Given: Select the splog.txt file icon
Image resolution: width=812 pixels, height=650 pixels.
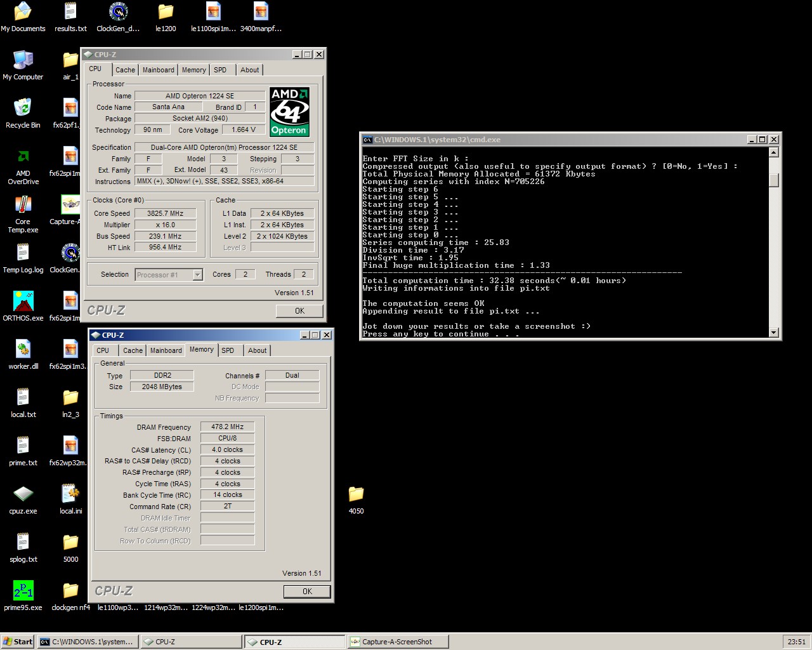Looking at the screenshot, I should click(x=23, y=542).
